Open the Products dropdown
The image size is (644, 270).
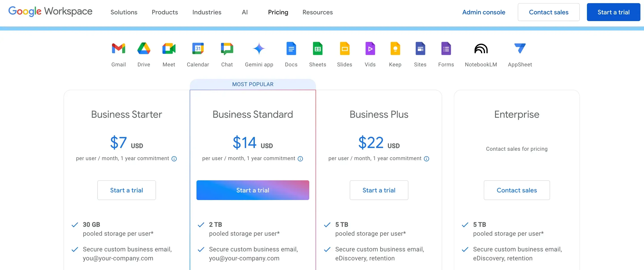click(x=164, y=12)
